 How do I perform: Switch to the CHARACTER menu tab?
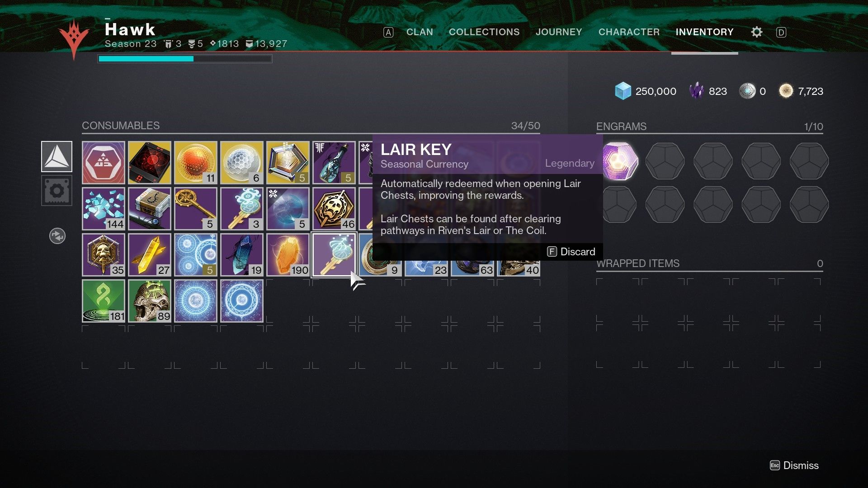(630, 32)
